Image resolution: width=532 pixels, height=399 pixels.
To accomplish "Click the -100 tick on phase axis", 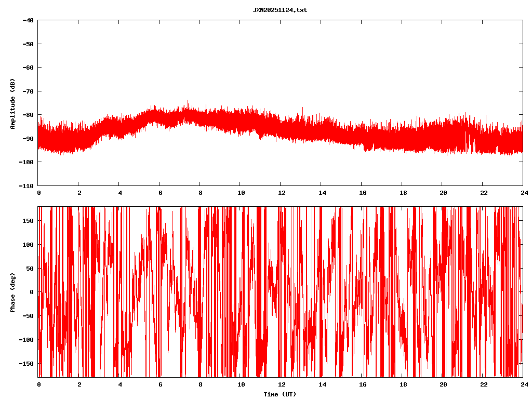I will (26, 340).
